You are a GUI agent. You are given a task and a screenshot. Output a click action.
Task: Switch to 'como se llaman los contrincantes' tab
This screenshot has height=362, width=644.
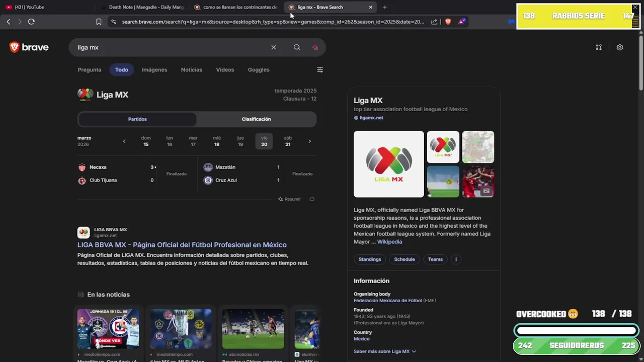pos(235,7)
